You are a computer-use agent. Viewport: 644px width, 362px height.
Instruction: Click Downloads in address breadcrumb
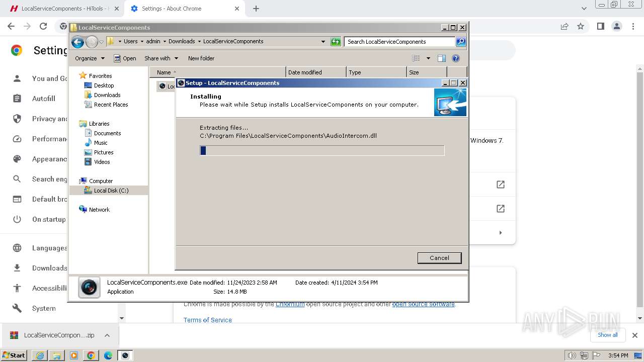coord(182,42)
